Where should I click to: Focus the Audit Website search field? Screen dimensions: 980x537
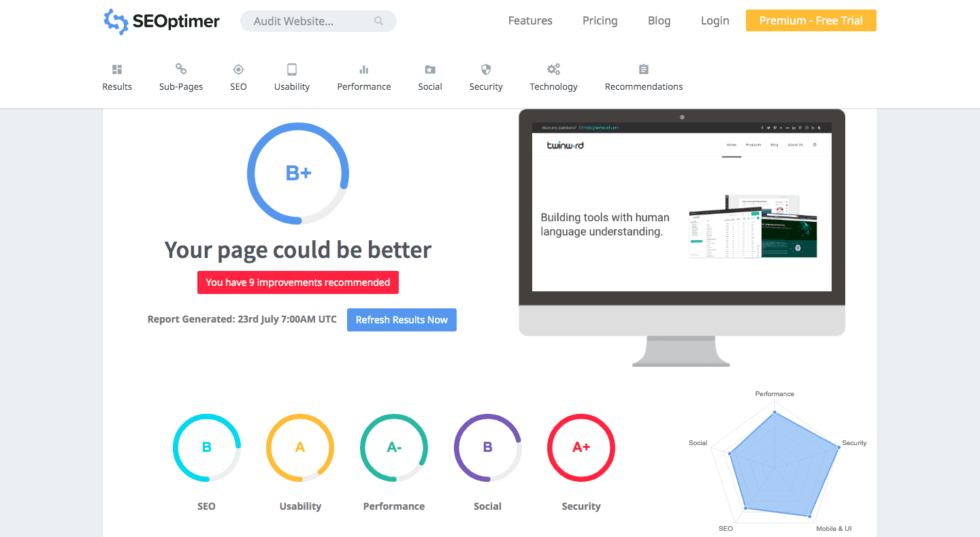pos(318,21)
